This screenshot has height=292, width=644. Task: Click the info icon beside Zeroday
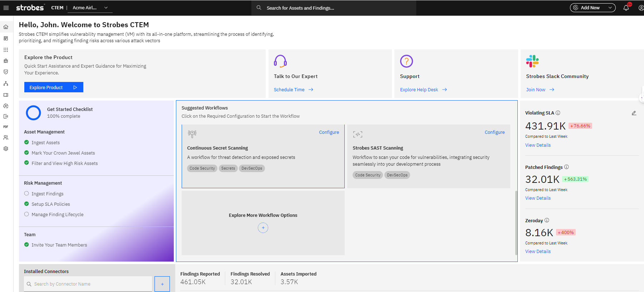click(x=547, y=220)
